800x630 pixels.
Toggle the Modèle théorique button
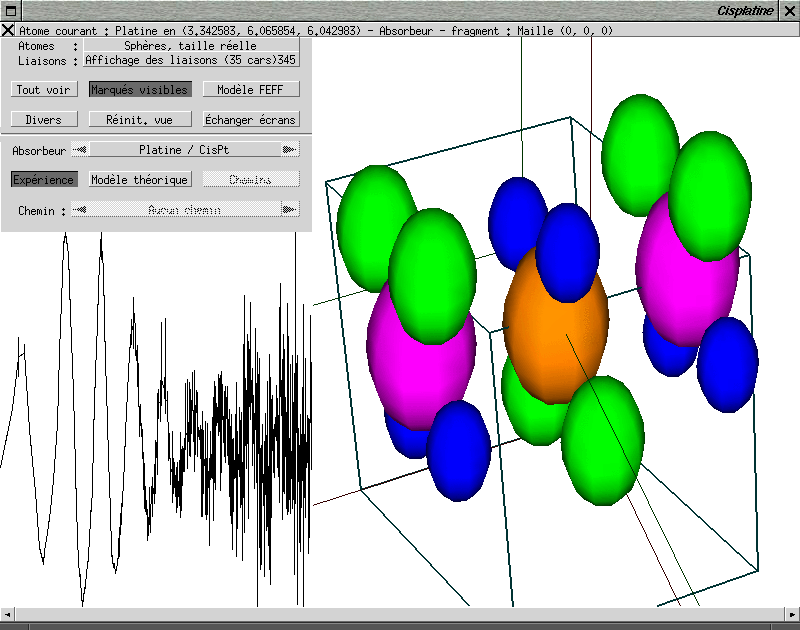[140, 179]
